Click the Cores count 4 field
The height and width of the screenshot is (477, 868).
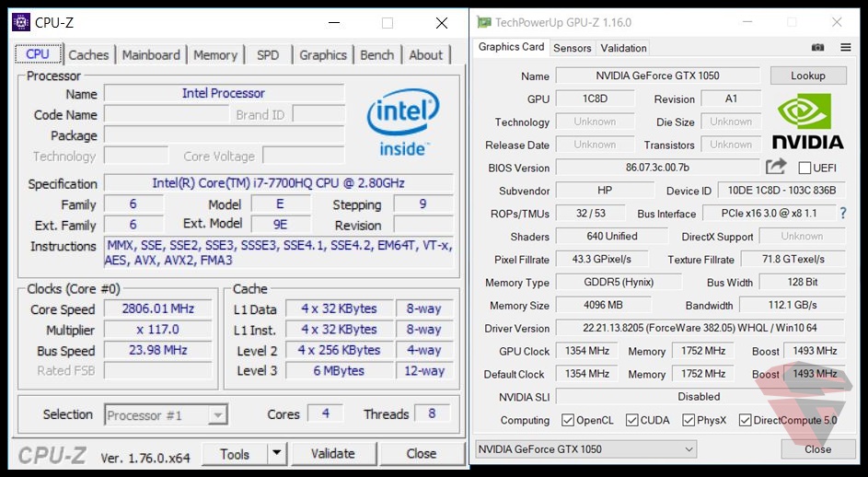click(x=326, y=413)
